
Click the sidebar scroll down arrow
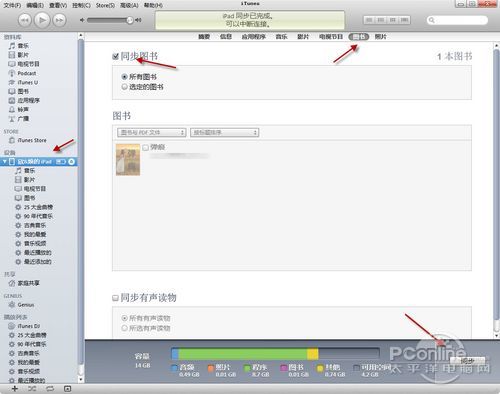click(81, 379)
